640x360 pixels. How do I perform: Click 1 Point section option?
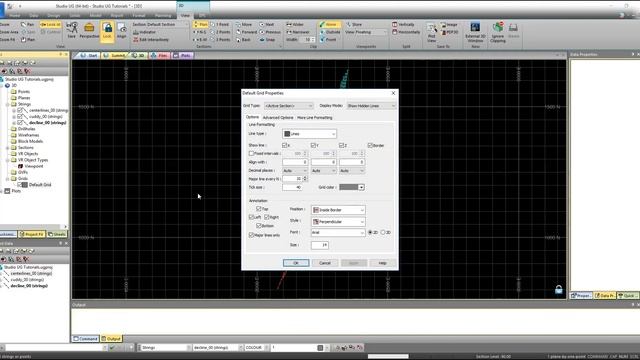[x=220, y=24]
